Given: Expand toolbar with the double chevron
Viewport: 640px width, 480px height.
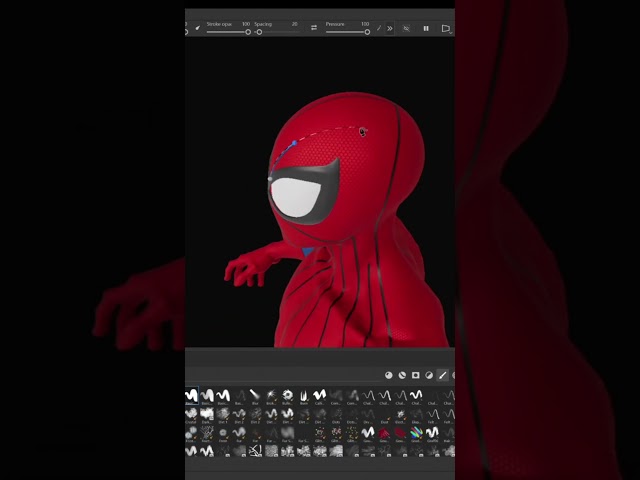Looking at the screenshot, I should pyautogui.click(x=390, y=28).
